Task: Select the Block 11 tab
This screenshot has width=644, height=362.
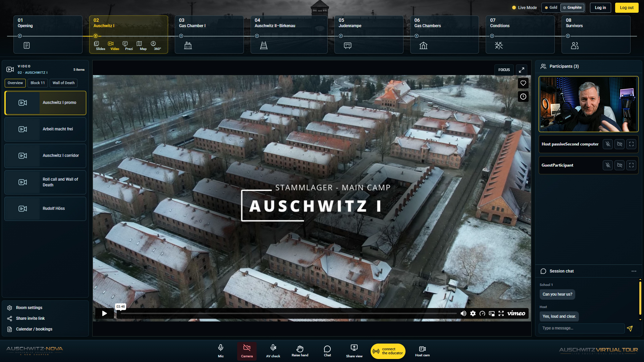Action: pos(38,83)
